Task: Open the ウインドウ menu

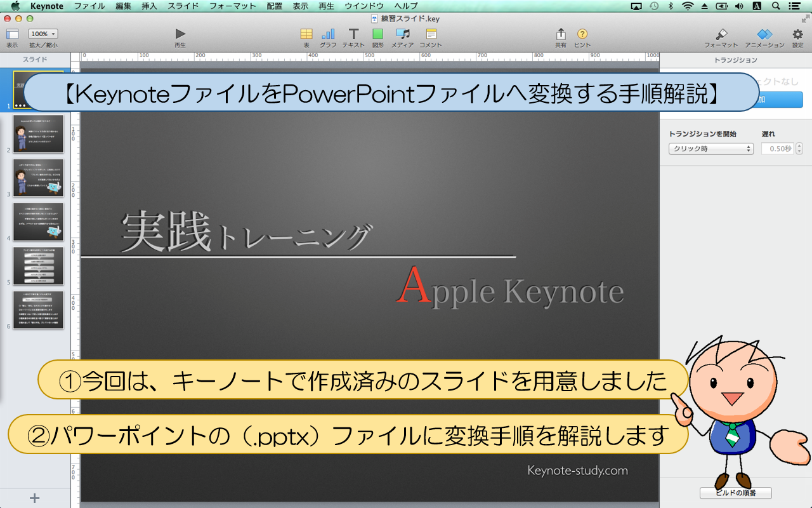Action: click(x=364, y=6)
